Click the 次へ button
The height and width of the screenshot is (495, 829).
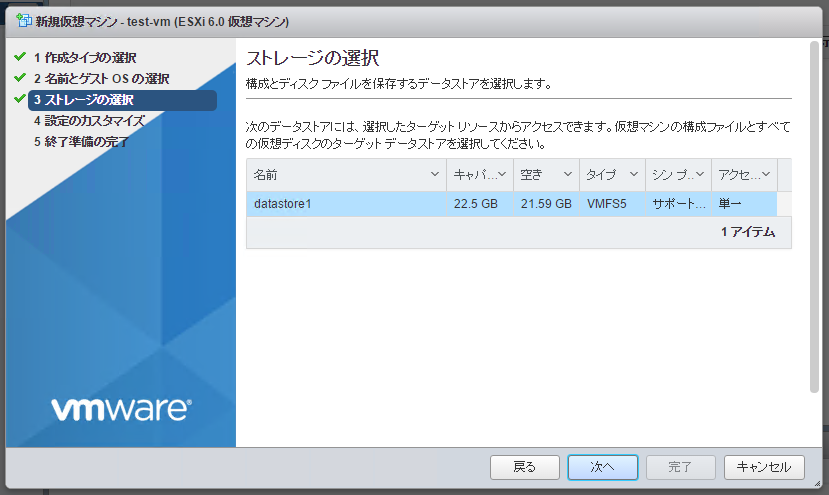tap(603, 468)
